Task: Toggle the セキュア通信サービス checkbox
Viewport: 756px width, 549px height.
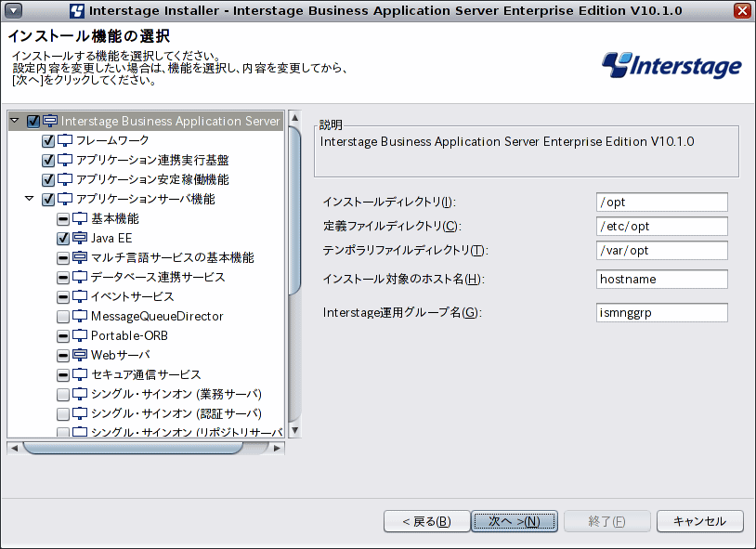Action: coord(63,375)
